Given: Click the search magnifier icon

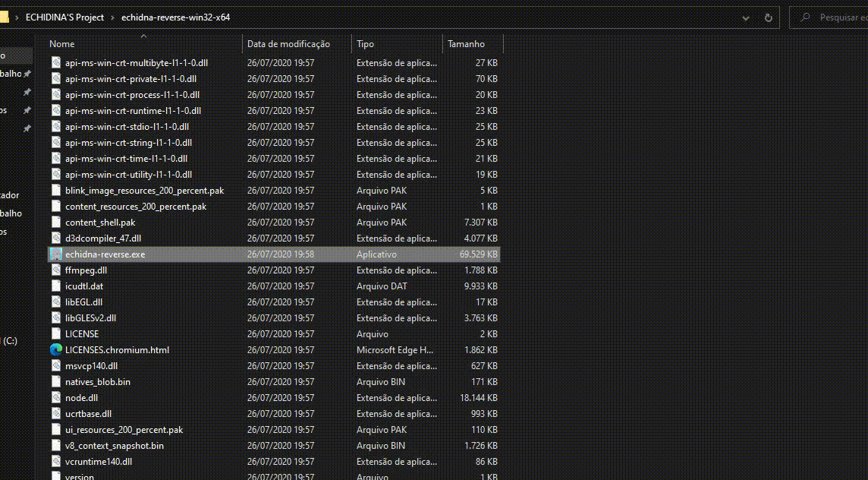Looking at the screenshot, I should pyautogui.click(x=806, y=17).
